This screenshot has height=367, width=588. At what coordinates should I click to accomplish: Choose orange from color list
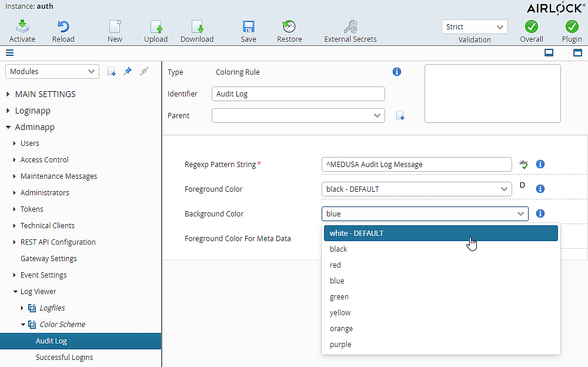(440, 329)
